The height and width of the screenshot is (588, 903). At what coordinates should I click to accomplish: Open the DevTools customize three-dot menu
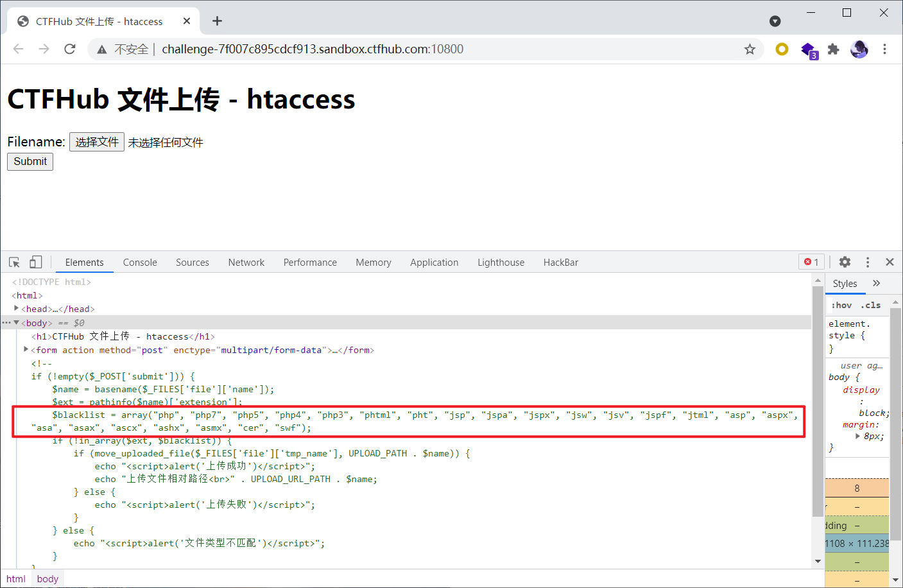[x=868, y=262]
